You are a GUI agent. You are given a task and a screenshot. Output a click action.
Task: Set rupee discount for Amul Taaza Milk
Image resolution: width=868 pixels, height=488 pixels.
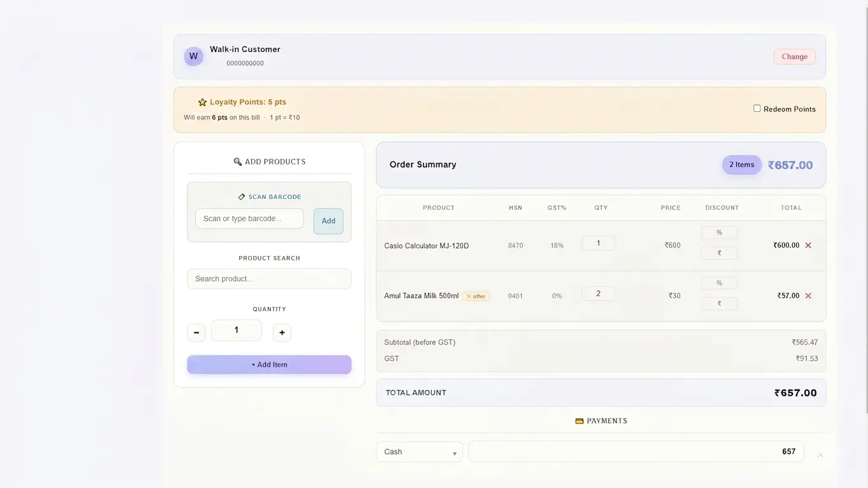click(719, 304)
